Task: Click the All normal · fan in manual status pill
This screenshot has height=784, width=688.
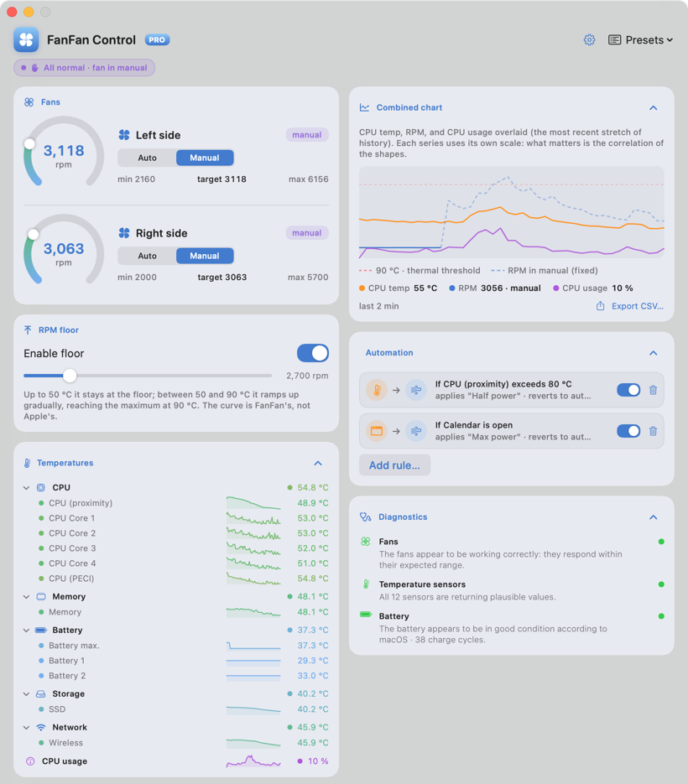Action: [84, 68]
